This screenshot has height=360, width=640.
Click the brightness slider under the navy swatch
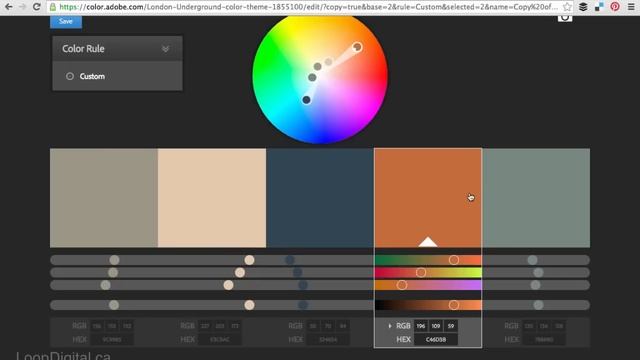(320, 305)
